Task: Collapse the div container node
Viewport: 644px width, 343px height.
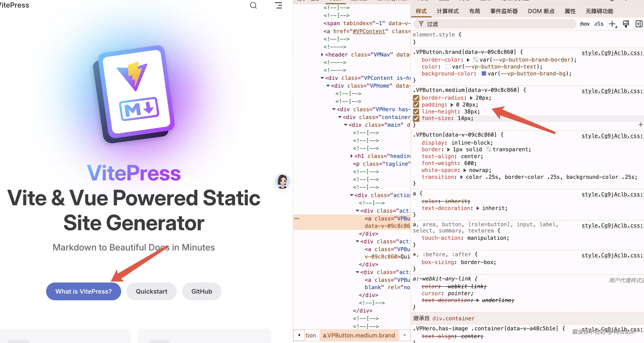Action: pyautogui.click(x=340, y=117)
